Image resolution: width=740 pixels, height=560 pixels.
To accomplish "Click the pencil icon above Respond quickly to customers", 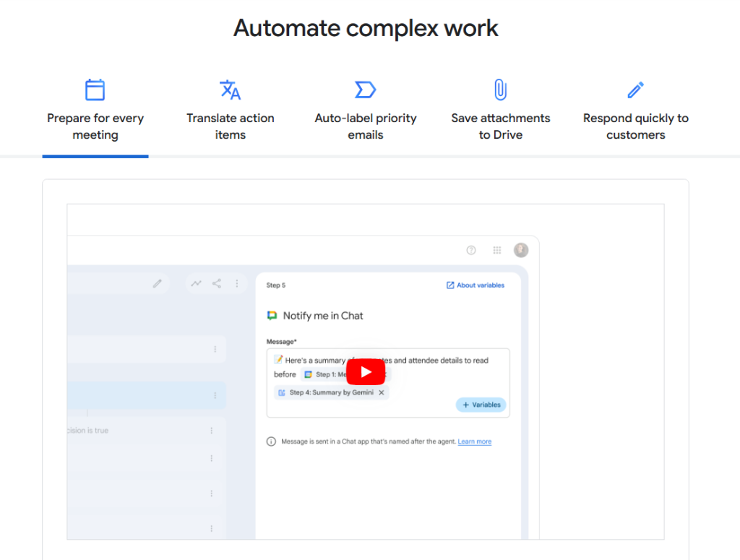I will [x=635, y=90].
